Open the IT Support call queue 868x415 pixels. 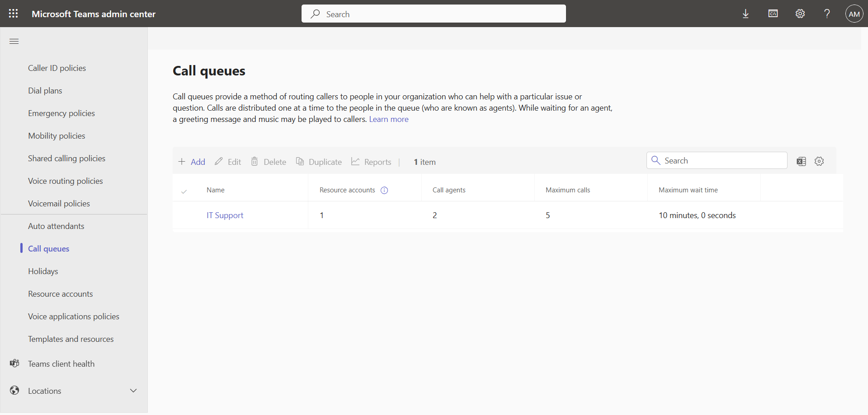[x=225, y=215]
